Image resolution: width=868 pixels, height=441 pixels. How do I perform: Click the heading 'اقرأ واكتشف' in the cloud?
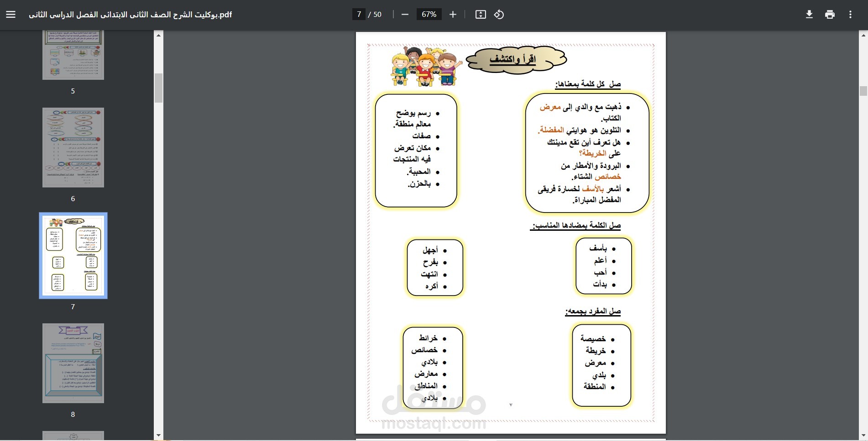coord(512,59)
